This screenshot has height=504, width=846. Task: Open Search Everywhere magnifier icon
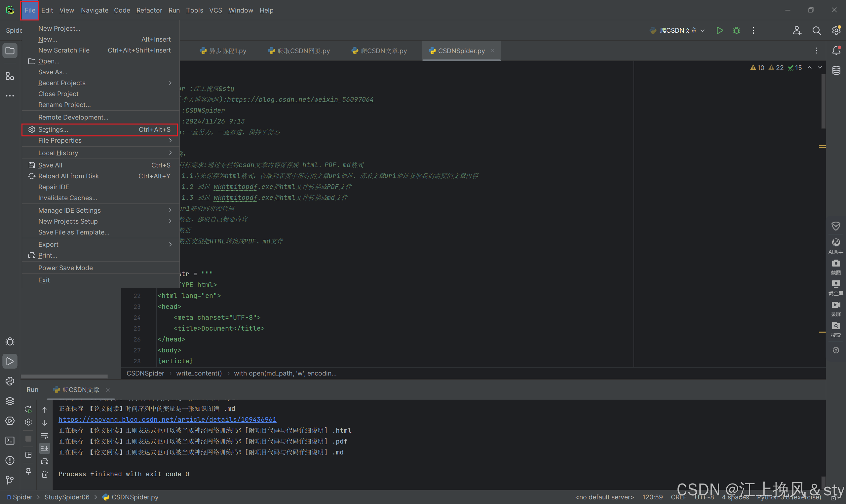817,31
